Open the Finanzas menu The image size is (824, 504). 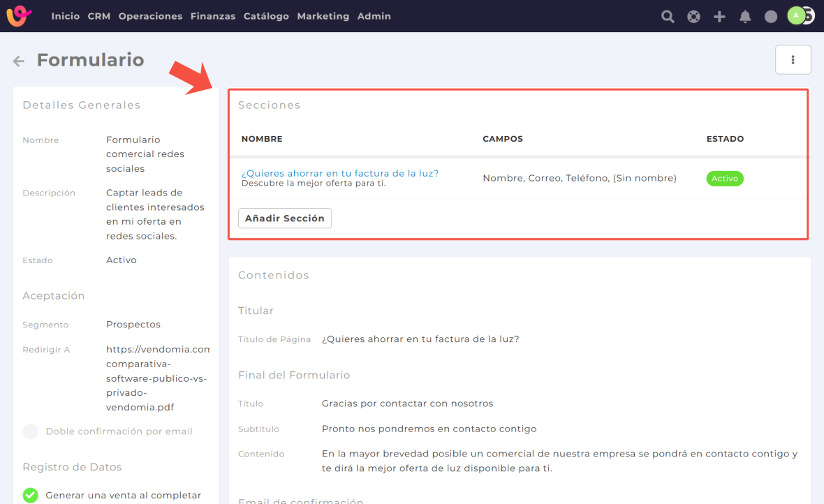pos(213,16)
